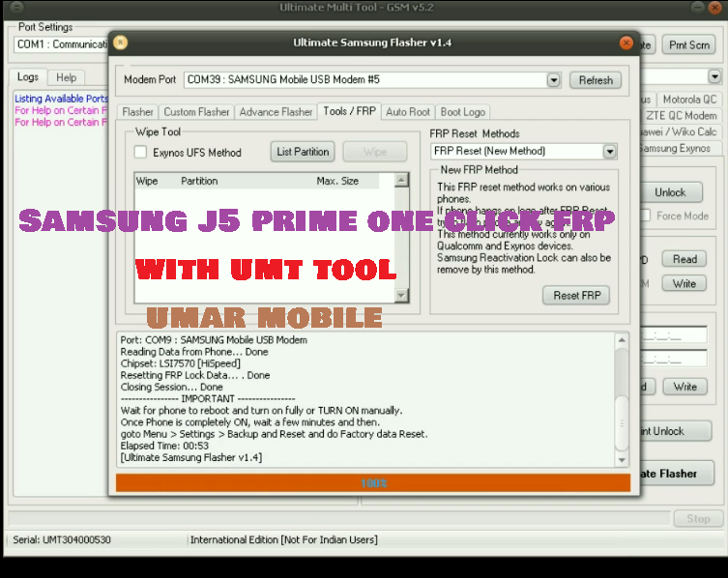This screenshot has height=578, width=728.
Task: Click the Wipe column header
Action: pyautogui.click(x=147, y=181)
